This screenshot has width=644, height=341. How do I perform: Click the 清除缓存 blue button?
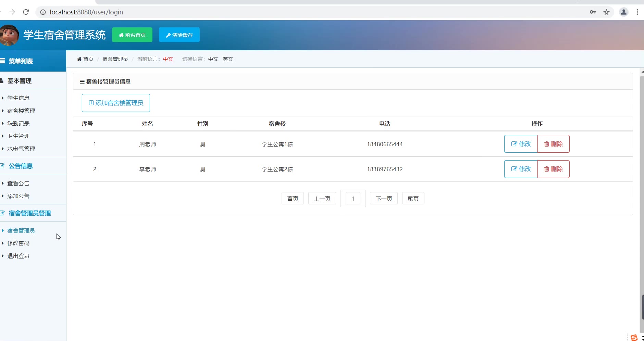click(x=179, y=35)
